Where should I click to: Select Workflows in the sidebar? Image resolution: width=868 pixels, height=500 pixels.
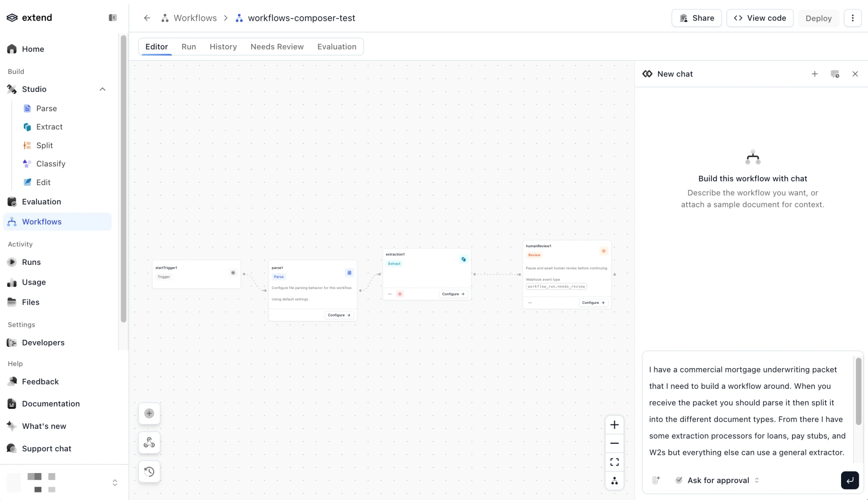pos(57,222)
